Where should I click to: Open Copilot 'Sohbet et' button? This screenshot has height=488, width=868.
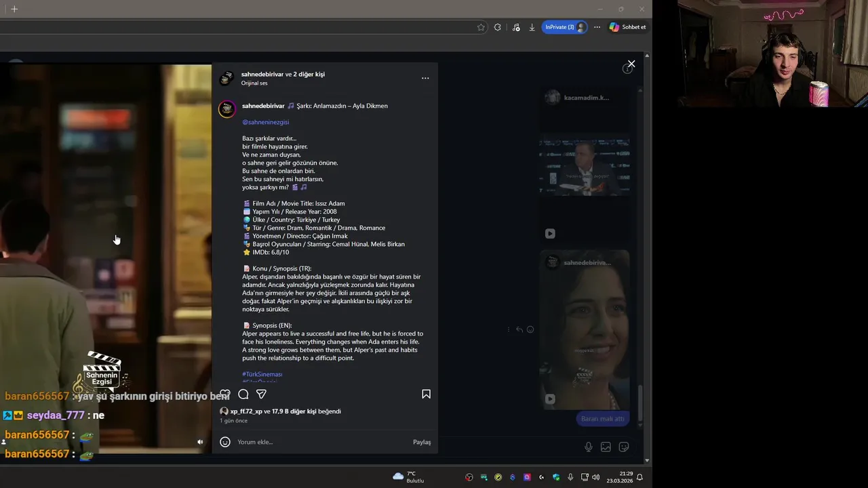(x=627, y=27)
